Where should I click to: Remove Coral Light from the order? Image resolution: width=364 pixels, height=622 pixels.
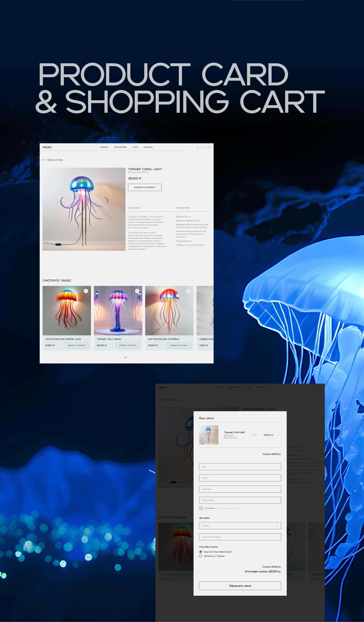coord(280,435)
